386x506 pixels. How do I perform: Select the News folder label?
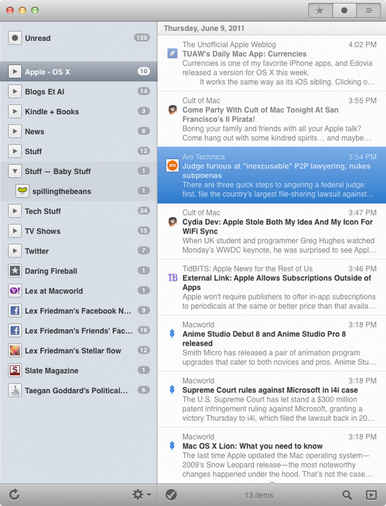pos(34,132)
